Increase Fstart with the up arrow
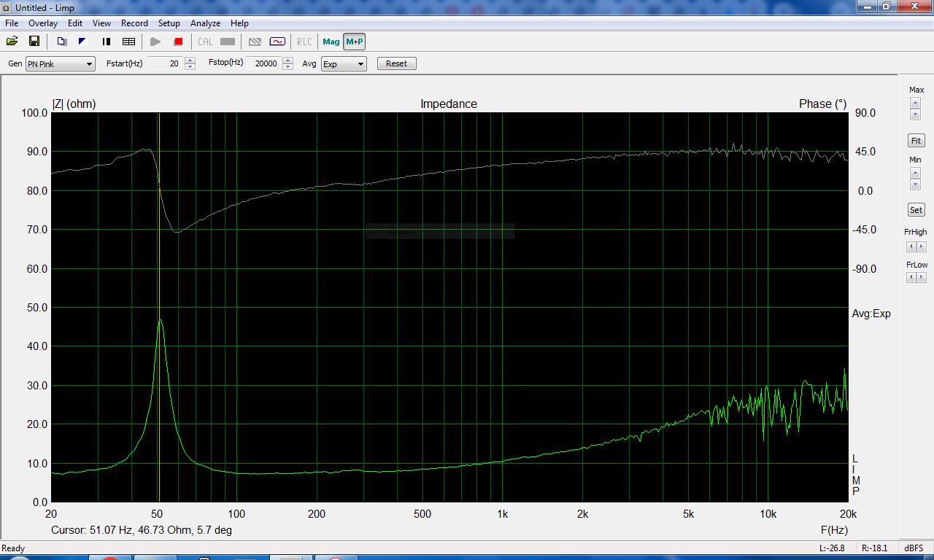Screen dimensions: 934x560 [190, 61]
